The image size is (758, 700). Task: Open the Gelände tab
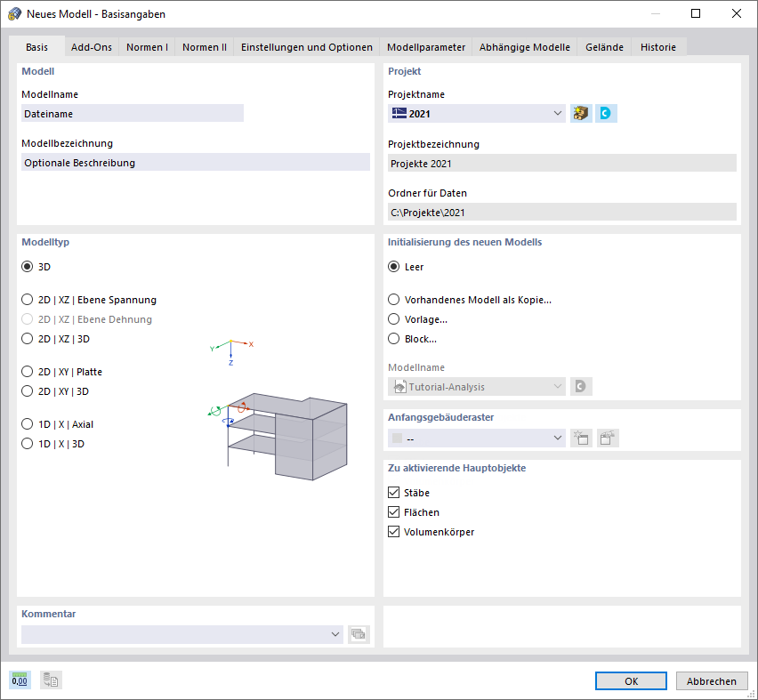604,47
